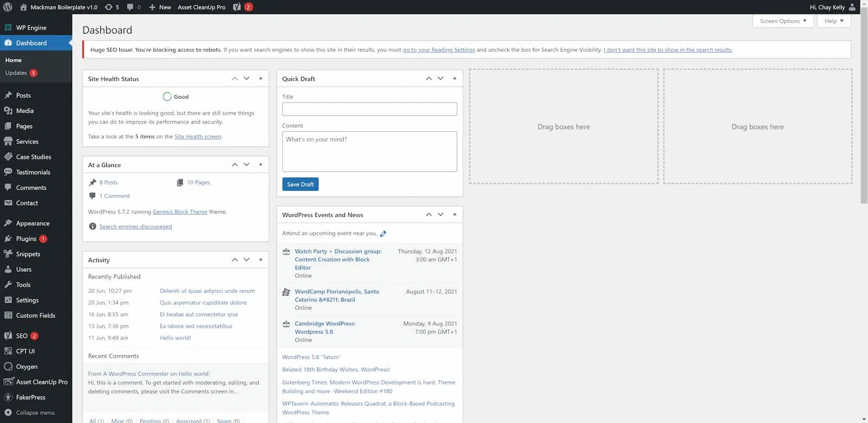This screenshot has height=423, width=868.
Task: Click the Snippets scissors icon in the sidebar
Action: click(8, 254)
